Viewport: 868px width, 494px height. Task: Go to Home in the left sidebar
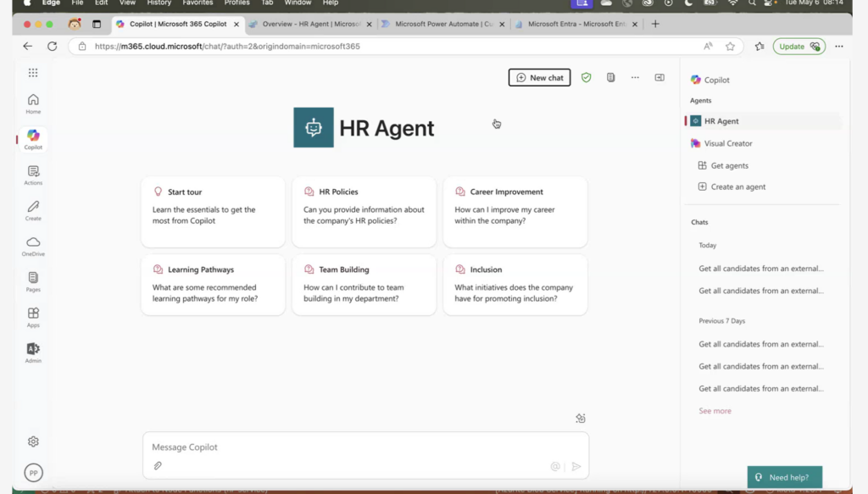point(33,103)
